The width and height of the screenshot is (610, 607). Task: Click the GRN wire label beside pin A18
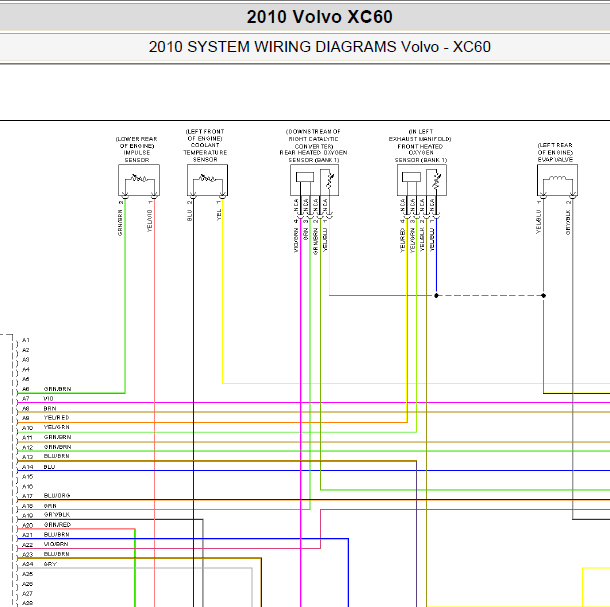(50, 506)
